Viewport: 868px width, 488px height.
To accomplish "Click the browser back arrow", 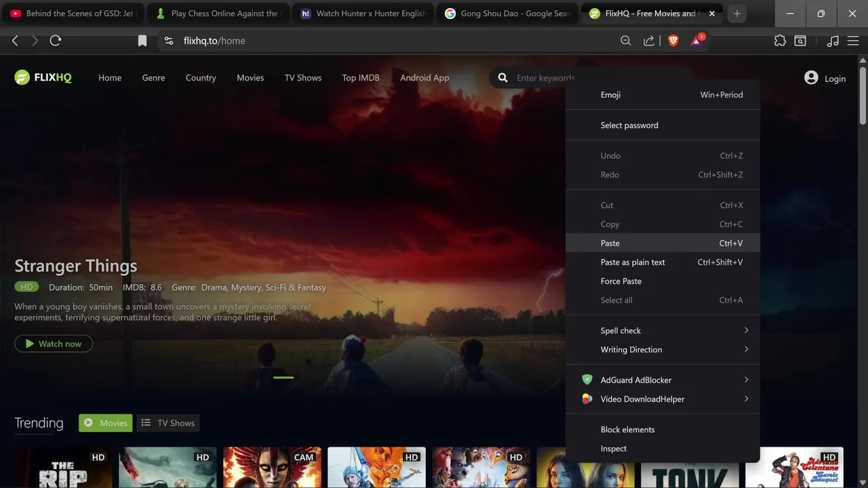I will point(15,41).
